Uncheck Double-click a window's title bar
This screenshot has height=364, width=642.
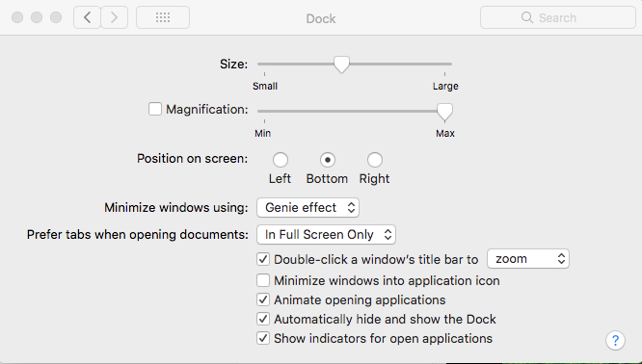tap(263, 259)
